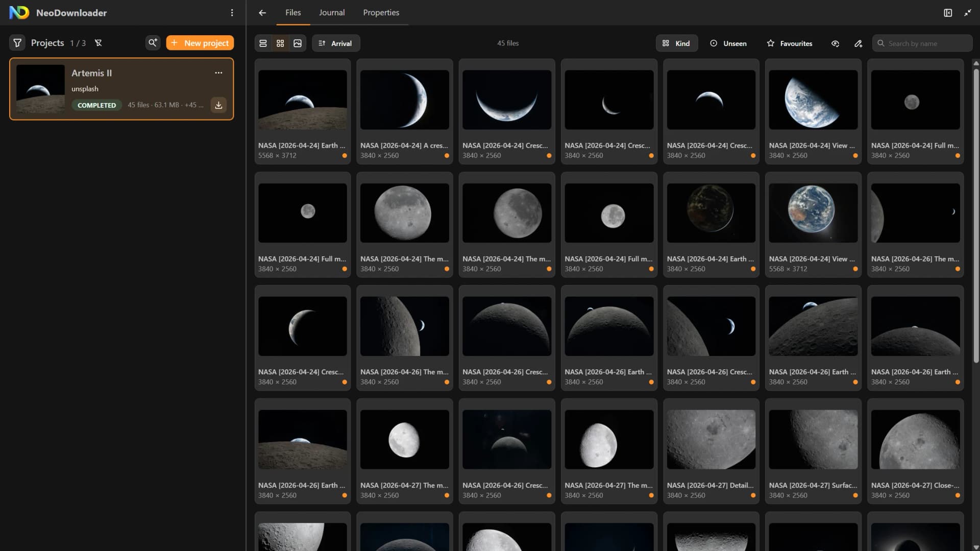This screenshot has height=551, width=980.
Task: Click the Projects heading label
Action: 47,43
